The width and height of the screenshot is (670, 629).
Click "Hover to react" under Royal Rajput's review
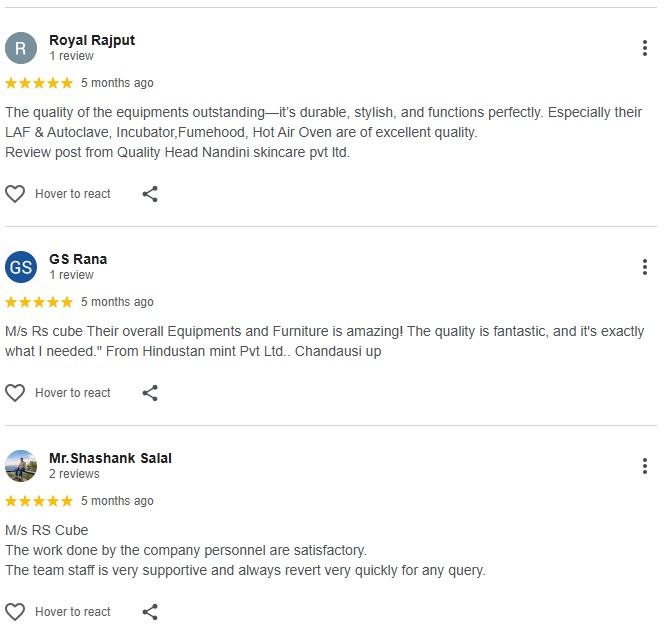point(73,194)
